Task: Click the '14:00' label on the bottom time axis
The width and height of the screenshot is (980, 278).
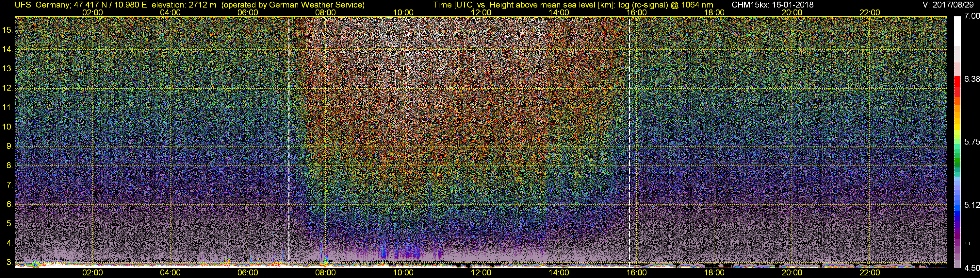Action: [559, 273]
